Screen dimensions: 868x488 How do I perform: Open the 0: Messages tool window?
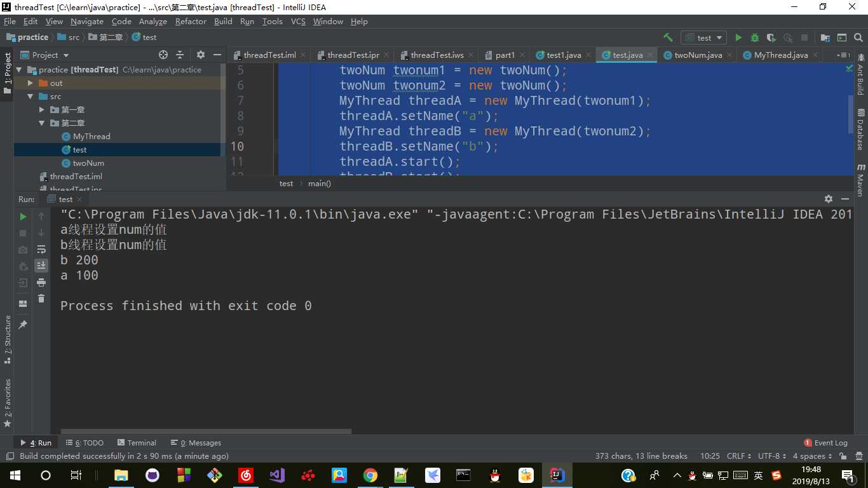196,443
